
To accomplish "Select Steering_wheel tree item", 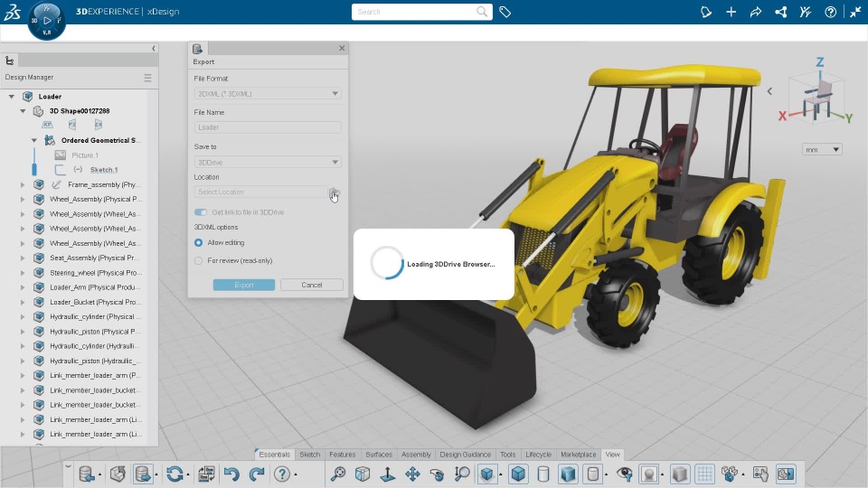I will tap(96, 273).
